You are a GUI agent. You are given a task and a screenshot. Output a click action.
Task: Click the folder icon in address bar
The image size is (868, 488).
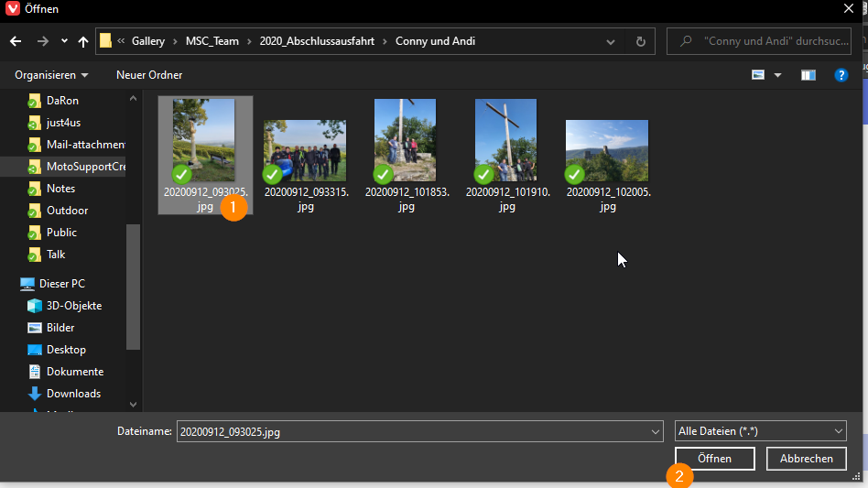[105, 41]
